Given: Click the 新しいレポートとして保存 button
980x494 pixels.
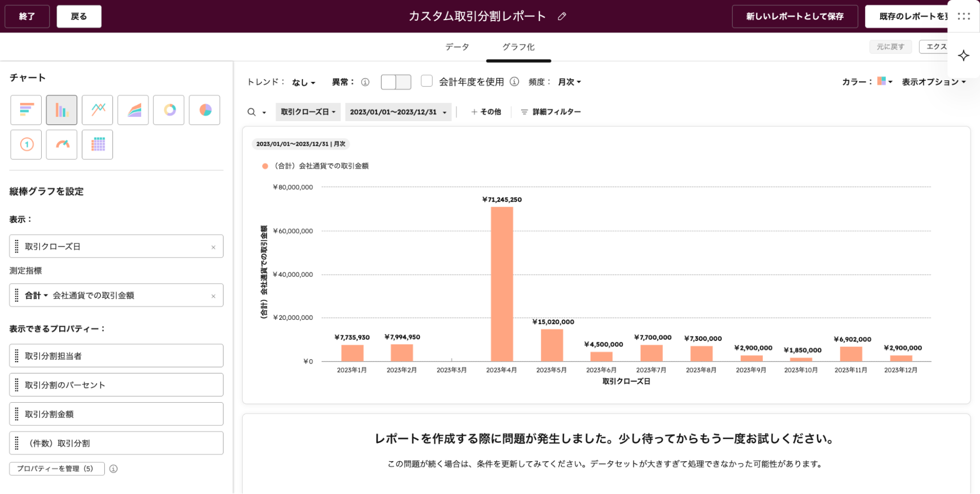Looking at the screenshot, I should [794, 17].
